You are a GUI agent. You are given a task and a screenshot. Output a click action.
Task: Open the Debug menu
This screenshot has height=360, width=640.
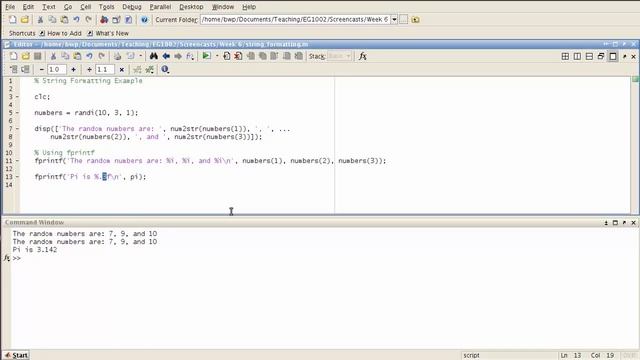click(131, 7)
